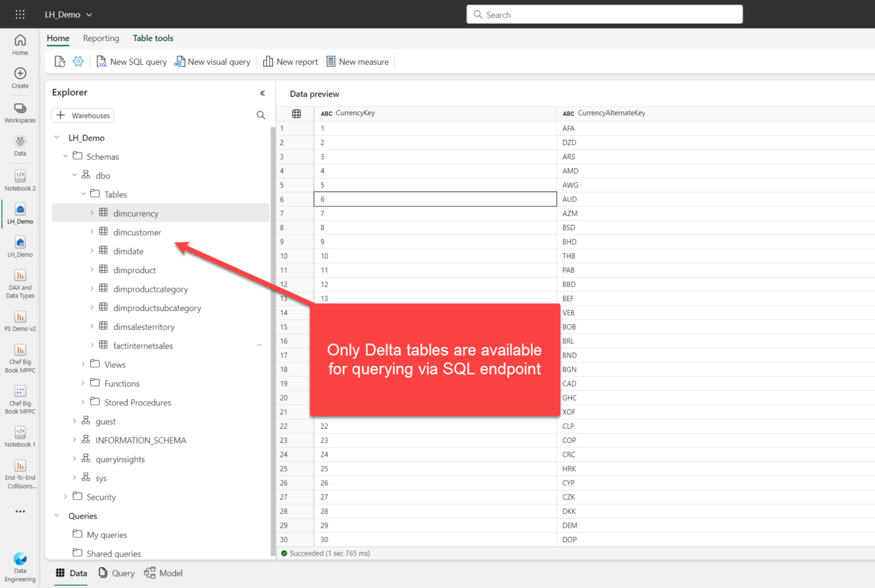
Task: Switch to Reporting tab
Action: tap(101, 38)
